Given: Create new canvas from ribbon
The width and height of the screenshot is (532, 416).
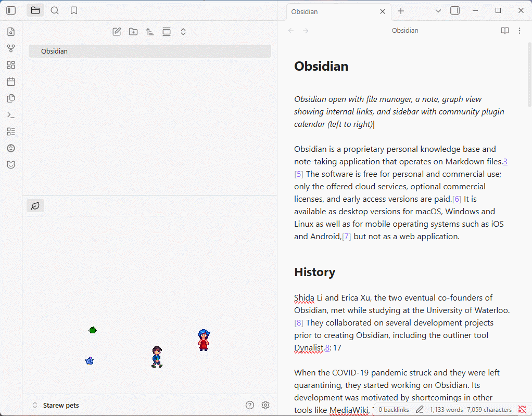Looking at the screenshot, I should point(11,65).
